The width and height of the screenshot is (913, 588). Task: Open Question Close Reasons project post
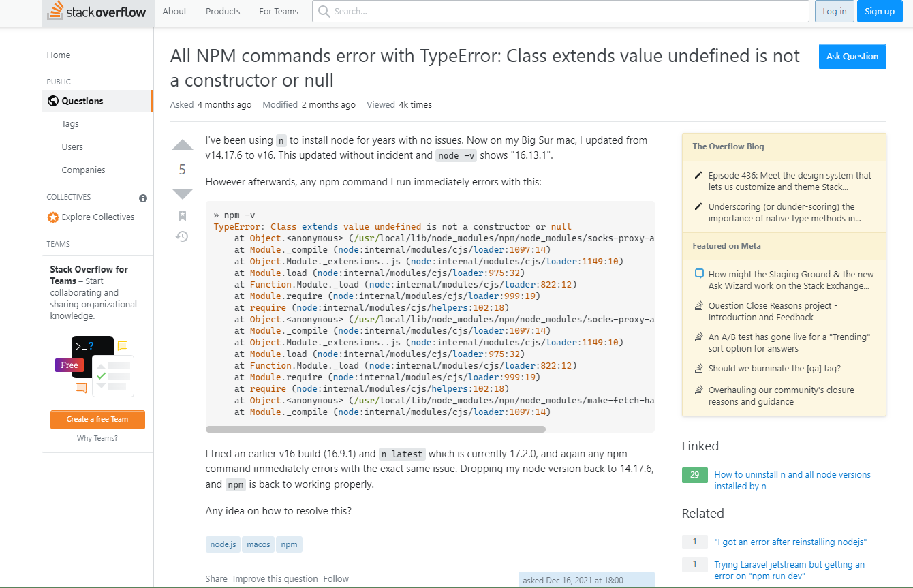[x=773, y=311]
